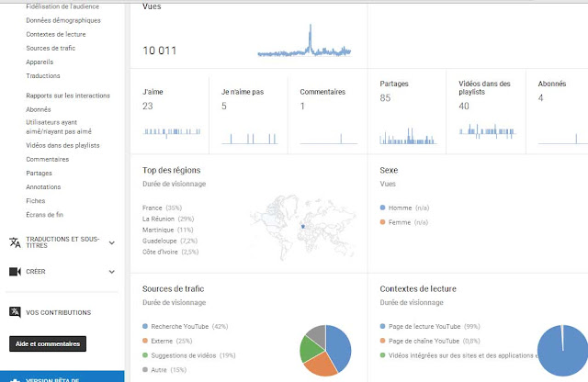The width and height of the screenshot is (588, 382).
Task: Open the Annotations report
Action: [x=43, y=186]
